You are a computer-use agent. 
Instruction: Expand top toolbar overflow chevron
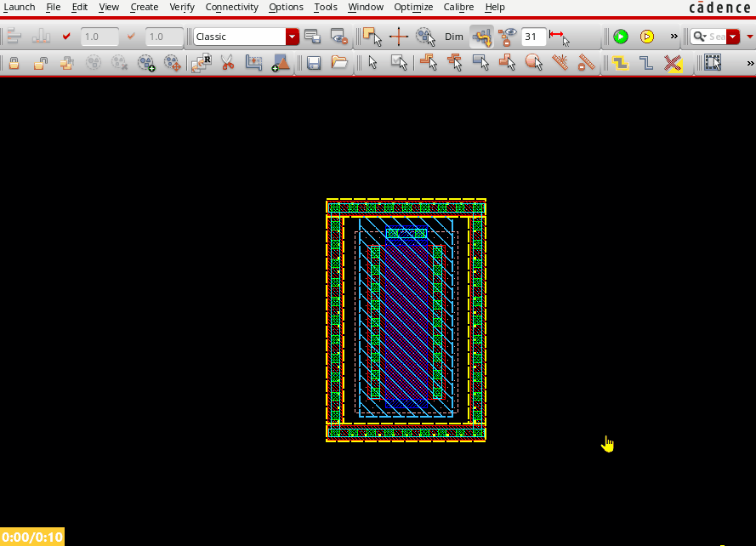[674, 37]
